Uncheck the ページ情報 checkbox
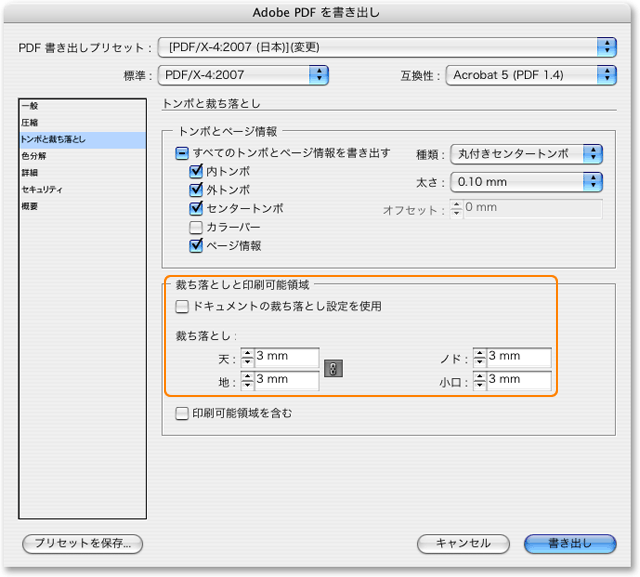This screenshot has width=640, height=577. (x=196, y=245)
